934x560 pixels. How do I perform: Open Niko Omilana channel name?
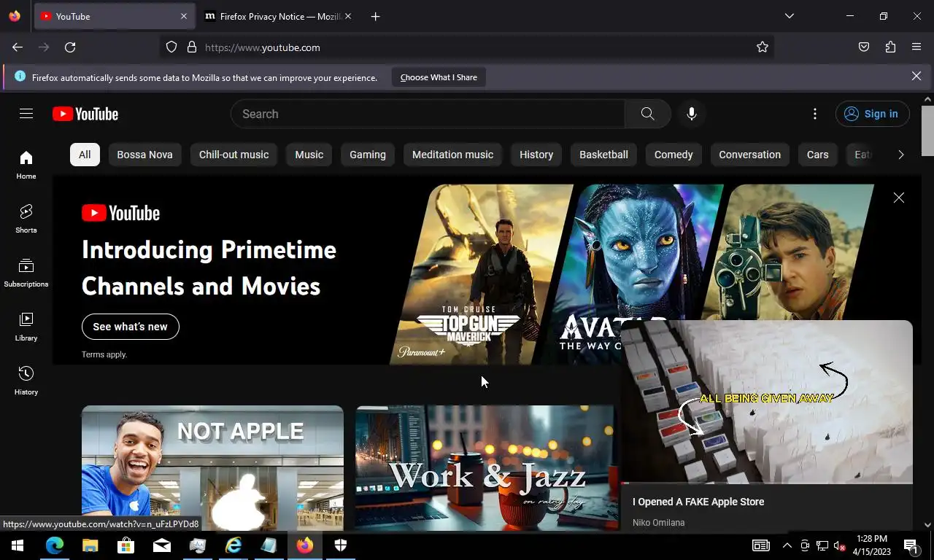tap(658, 523)
